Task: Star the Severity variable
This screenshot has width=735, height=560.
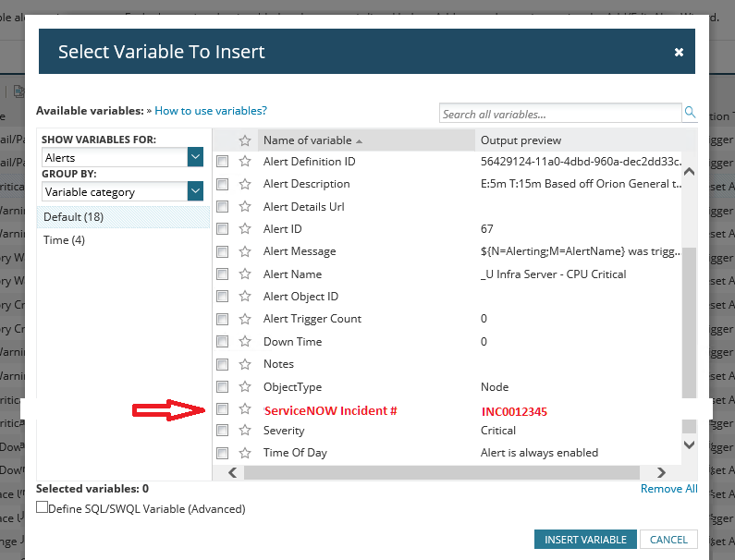Action: [x=245, y=431]
